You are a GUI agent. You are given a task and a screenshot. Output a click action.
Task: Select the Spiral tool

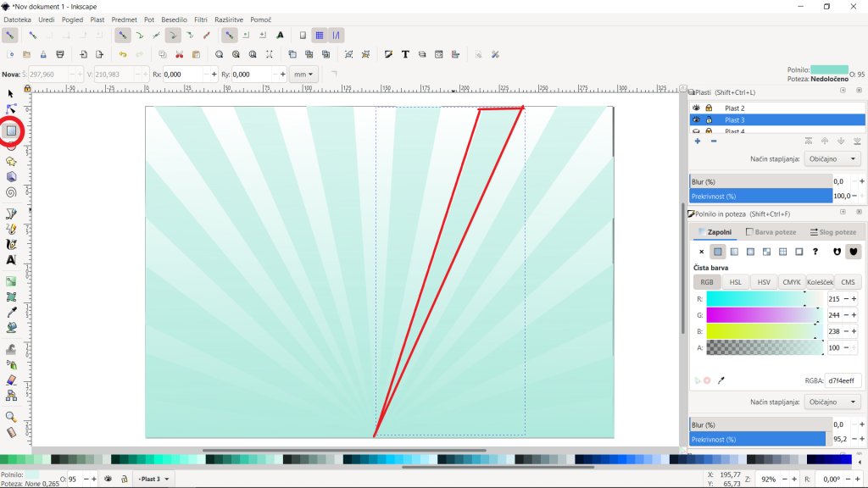[x=10, y=192]
